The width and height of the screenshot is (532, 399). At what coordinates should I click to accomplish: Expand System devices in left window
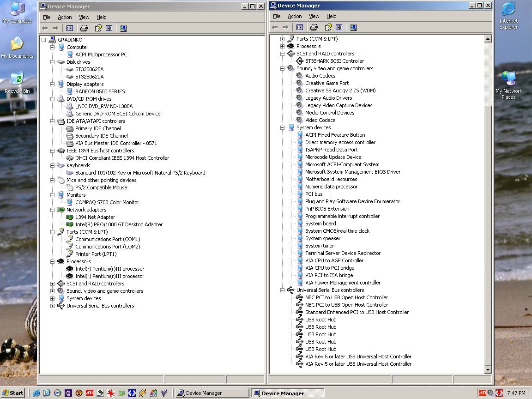pos(52,298)
